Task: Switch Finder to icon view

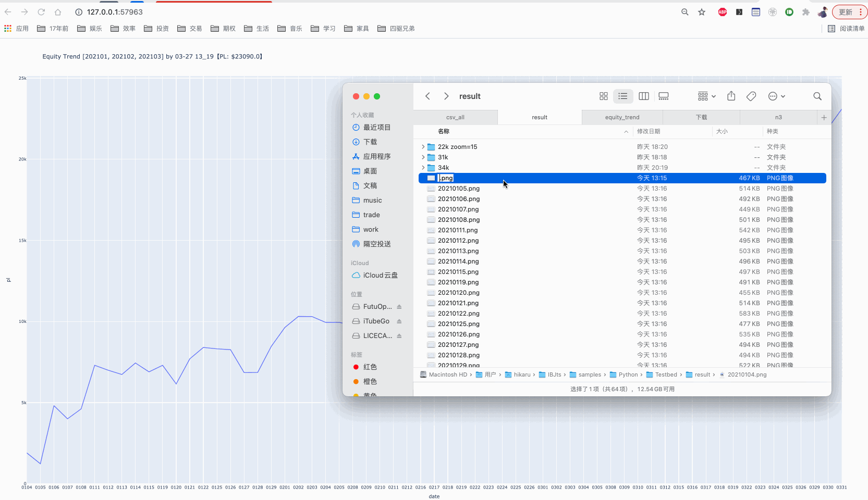Action: (604, 96)
